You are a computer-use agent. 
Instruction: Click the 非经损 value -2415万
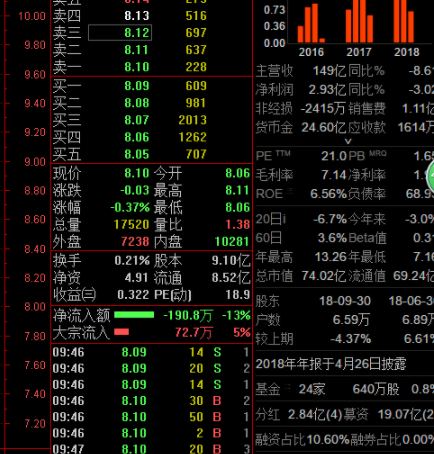323,109
